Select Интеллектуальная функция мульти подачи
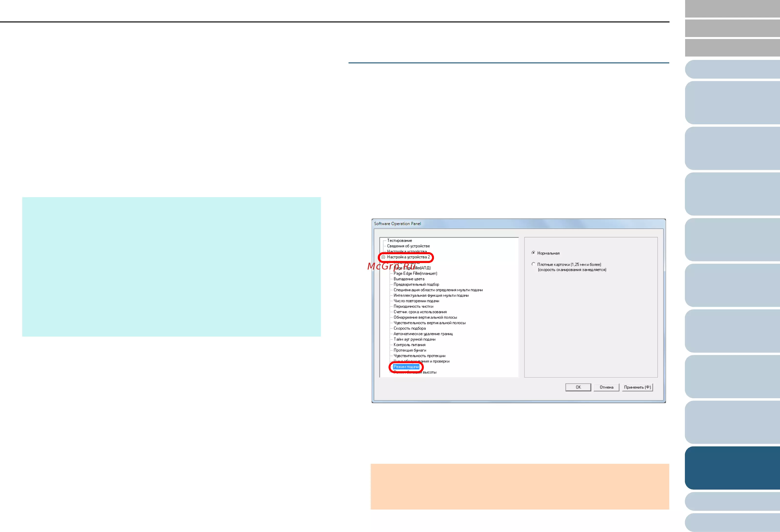Screen dimensions: 780x532 pyautogui.click(x=431, y=296)
